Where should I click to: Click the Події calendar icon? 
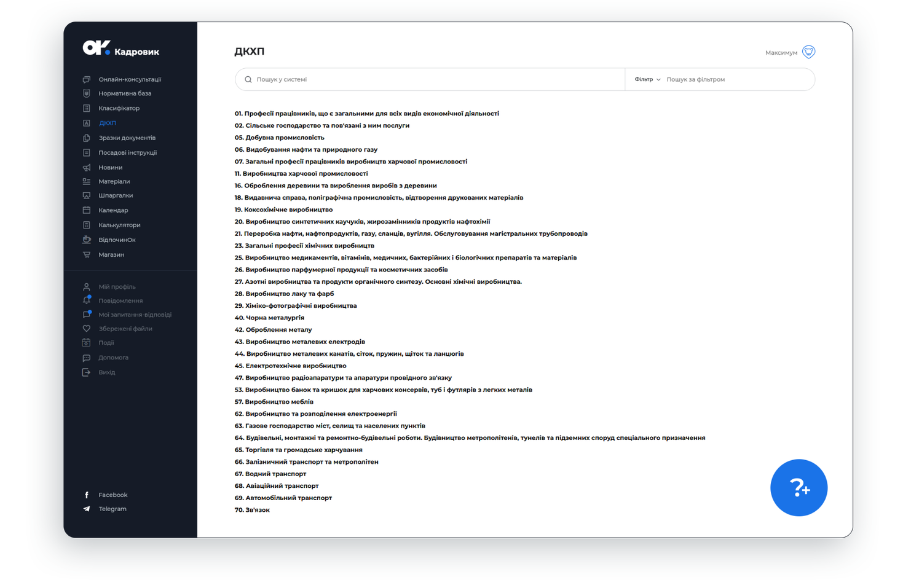tap(87, 343)
